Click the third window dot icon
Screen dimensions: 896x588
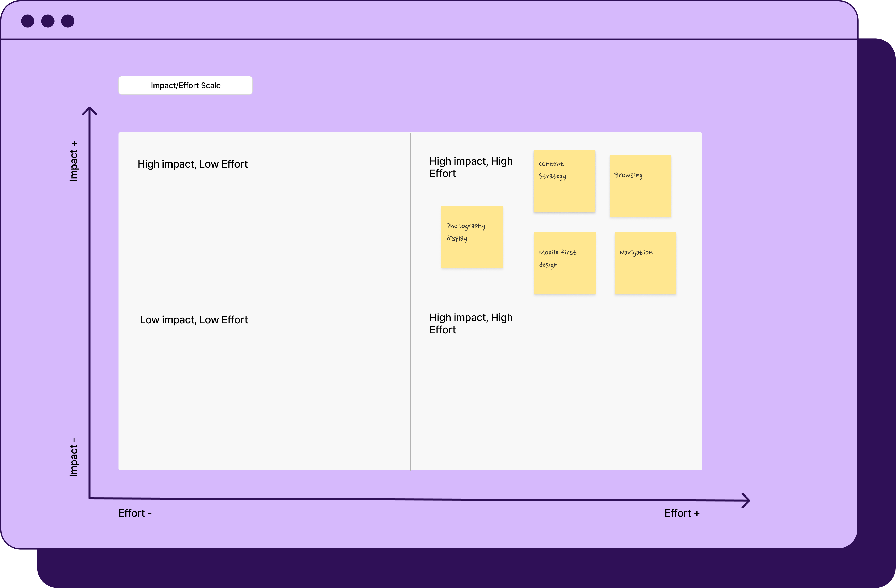(68, 21)
